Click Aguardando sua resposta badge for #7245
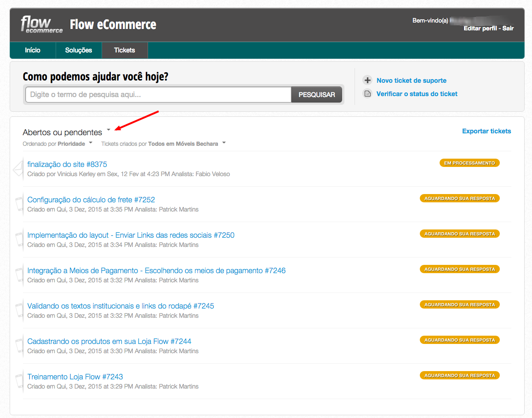This screenshot has height=418, width=532. pyautogui.click(x=460, y=304)
